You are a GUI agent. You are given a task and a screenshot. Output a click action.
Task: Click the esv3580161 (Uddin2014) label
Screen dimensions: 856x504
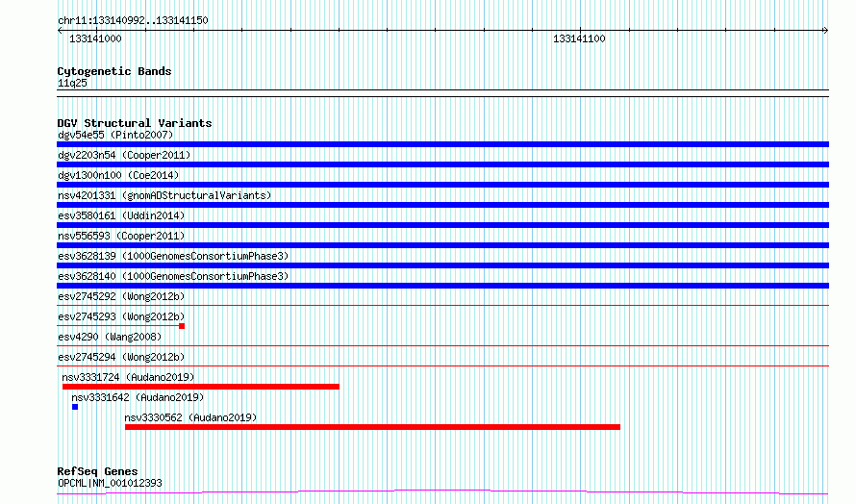pos(121,215)
